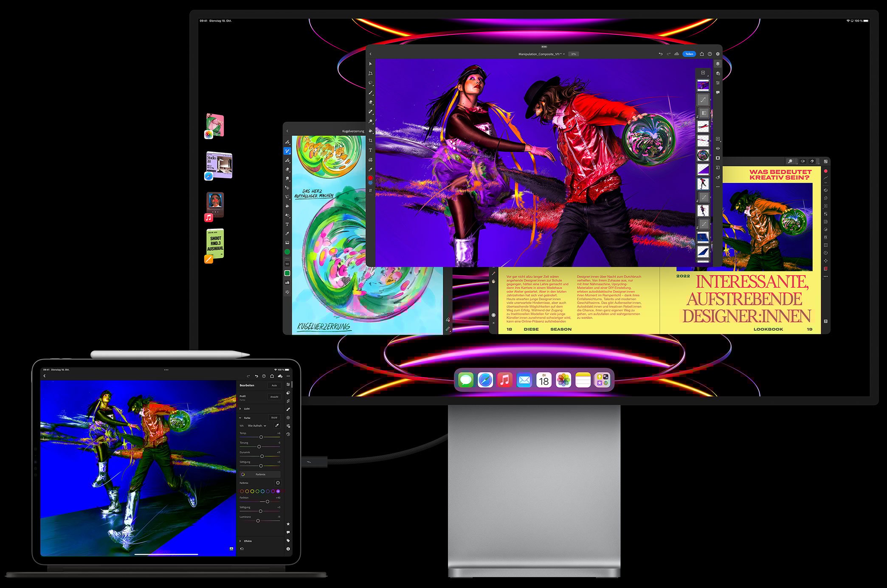Toggle layer visibility eye icon in Photoshop
This screenshot has width=887, height=588.
click(718, 149)
